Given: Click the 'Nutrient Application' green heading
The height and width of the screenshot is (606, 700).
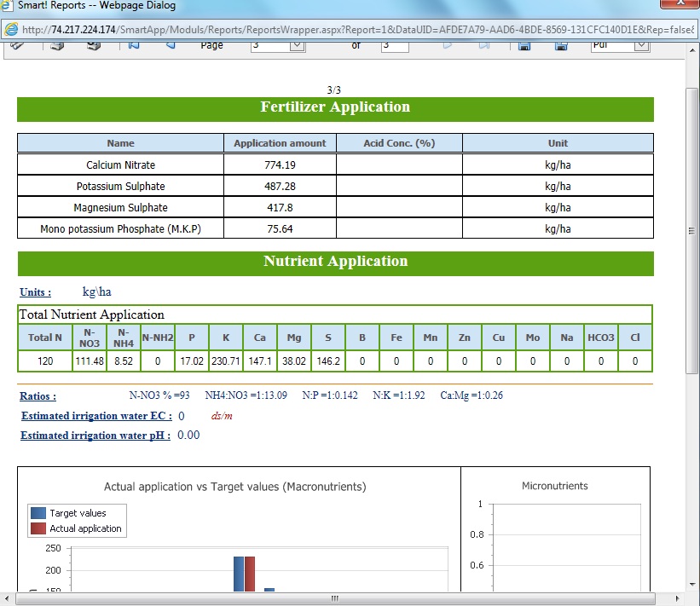Looking at the screenshot, I should pos(336,263).
